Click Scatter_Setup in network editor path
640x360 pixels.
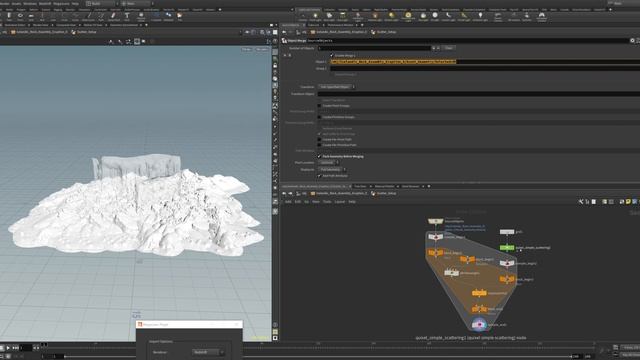(x=386, y=193)
